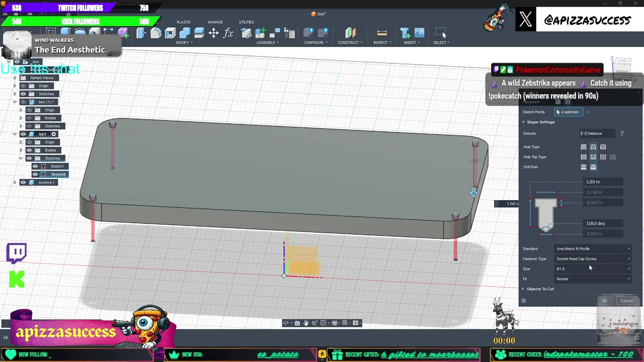Show the box (1):1 component

(23, 102)
